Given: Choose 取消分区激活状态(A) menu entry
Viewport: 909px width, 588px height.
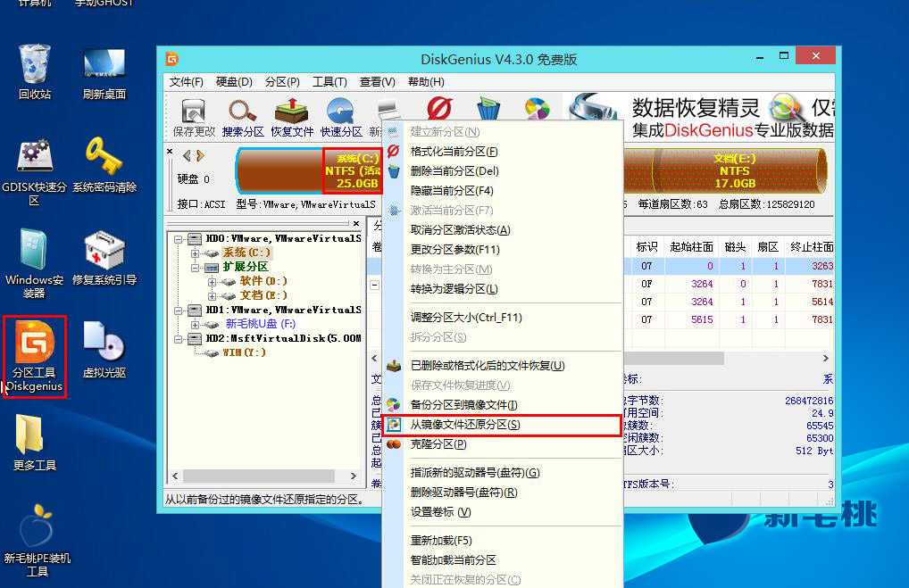Looking at the screenshot, I should [x=502, y=230].
